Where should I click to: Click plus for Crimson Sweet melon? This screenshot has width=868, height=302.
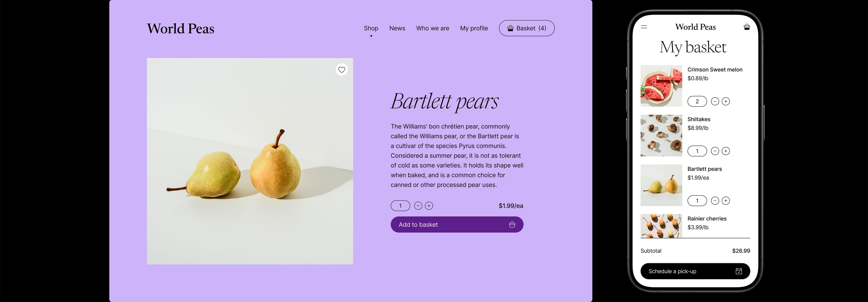[726, 101]
